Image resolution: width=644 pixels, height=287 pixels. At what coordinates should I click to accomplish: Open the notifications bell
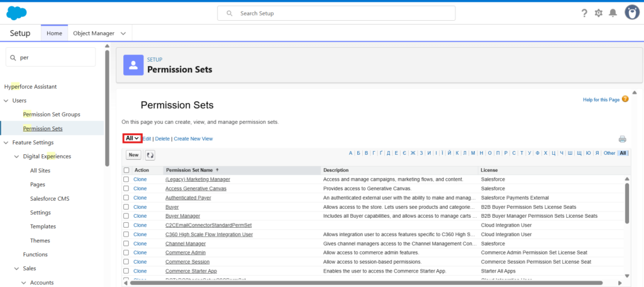point(613,13)
